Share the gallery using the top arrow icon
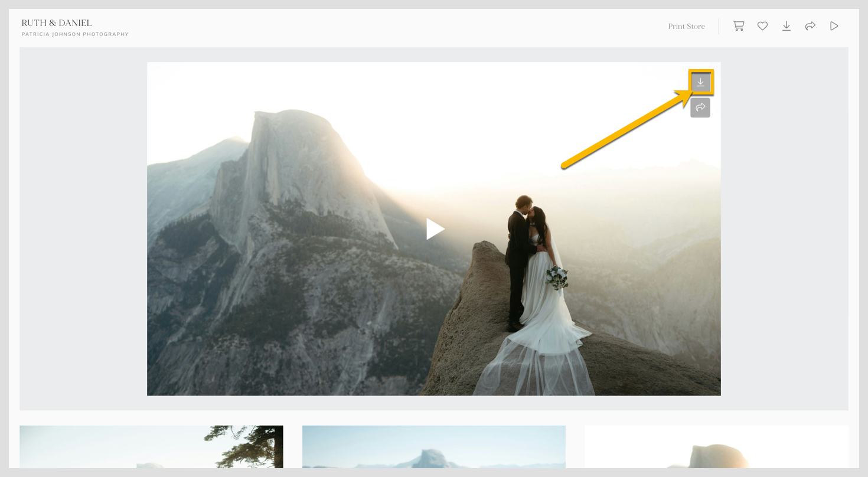The image size is (868, 477). click(x=810, y=26)
